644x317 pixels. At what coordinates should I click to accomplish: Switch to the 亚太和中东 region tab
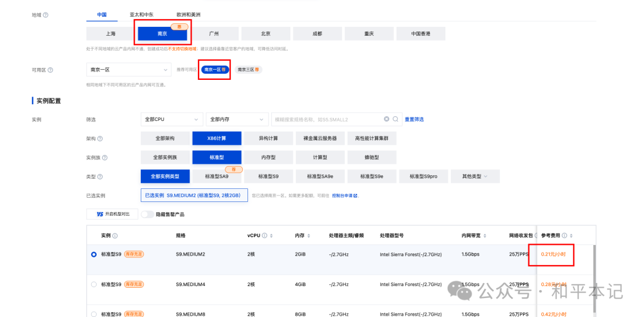(x=142, y=14)
